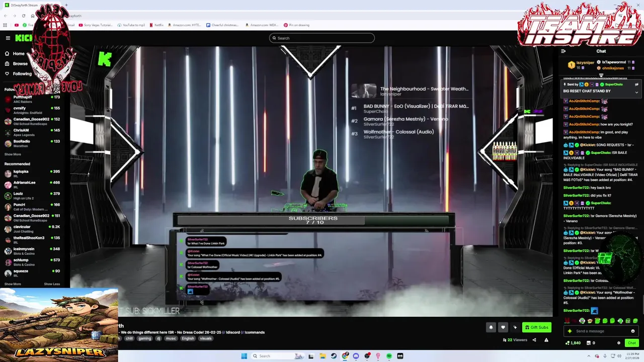The image size is (644, 362).
Task: Open recommended channel luplupka
Action: pos(32,173)
